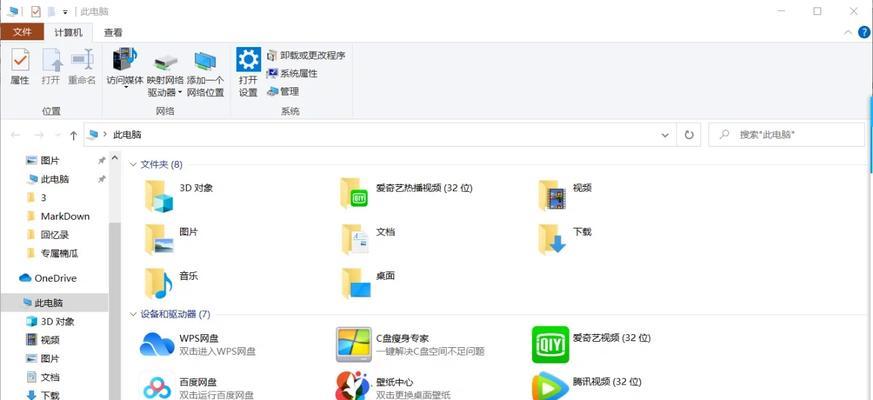
Task: Click the help question mark icon
Action: point(864,32)
